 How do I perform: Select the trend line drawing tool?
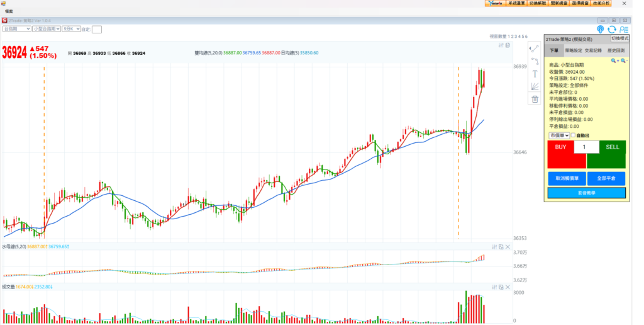(x=535, y=48)
